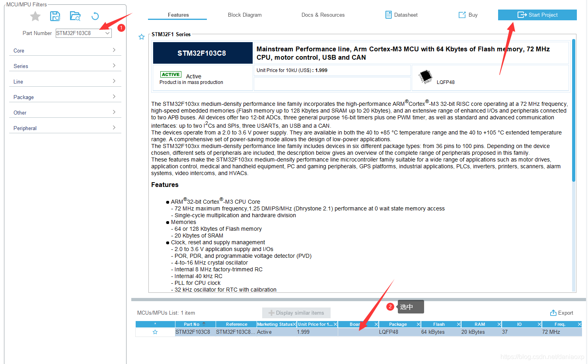Close the RAM column with its X icon
588x364 pixels.
(499, 325)
